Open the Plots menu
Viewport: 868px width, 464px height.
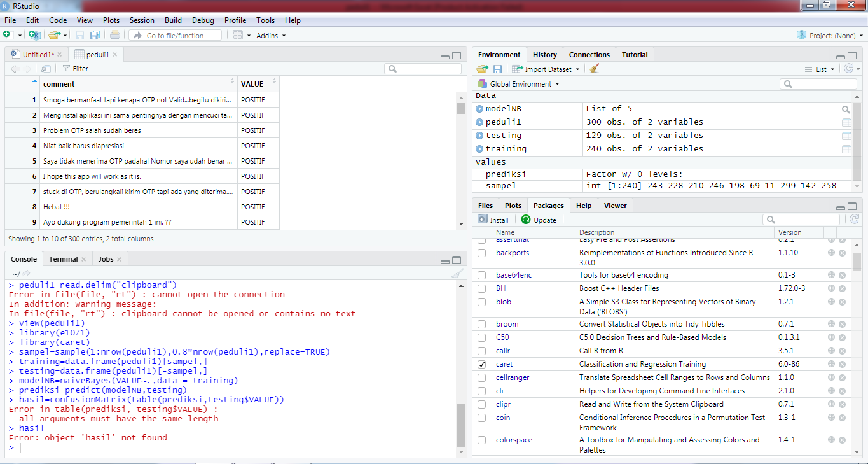pyautogui.click(x=111, y=20)
